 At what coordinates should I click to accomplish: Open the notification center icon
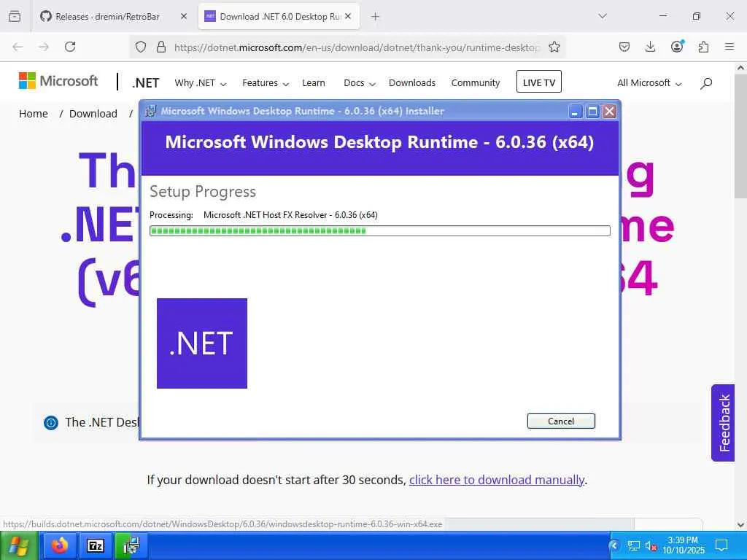click(x=721, y=545)
